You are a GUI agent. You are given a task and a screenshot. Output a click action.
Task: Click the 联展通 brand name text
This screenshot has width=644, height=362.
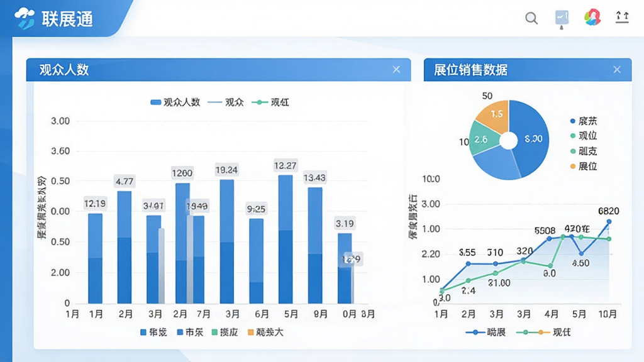(x=67, y=19)
